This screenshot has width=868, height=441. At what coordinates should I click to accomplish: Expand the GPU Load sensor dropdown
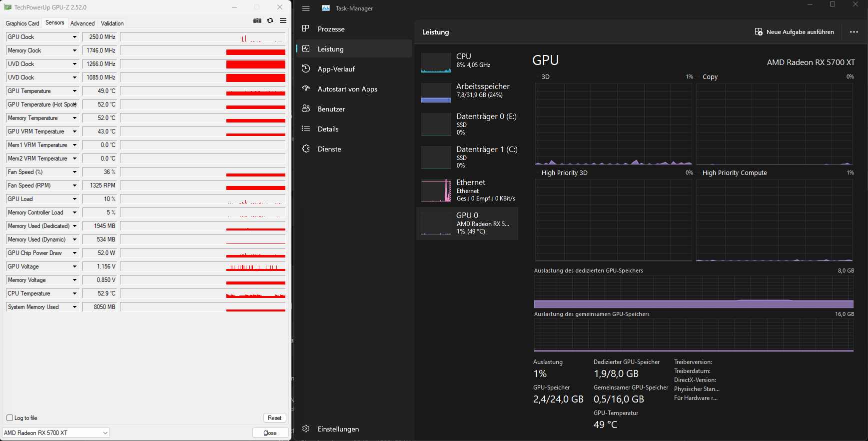click(x=75, y=199)
